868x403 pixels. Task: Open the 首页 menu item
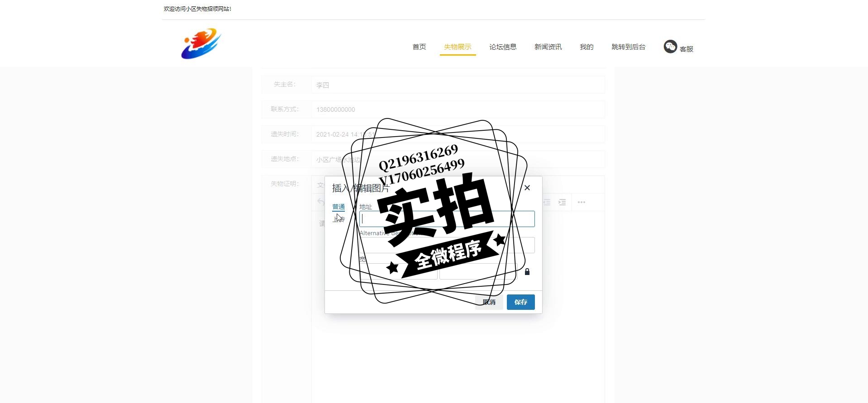pos(419,47)
